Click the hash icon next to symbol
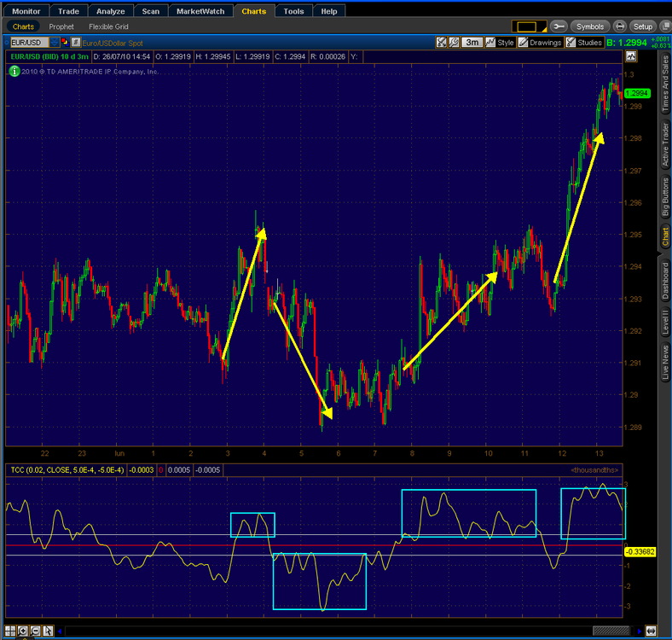The height and width of the screenshot is (640, 672). pos(76,42)
